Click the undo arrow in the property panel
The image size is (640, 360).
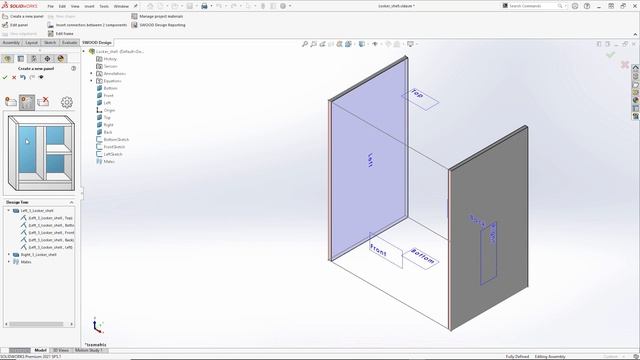point(23,77)
